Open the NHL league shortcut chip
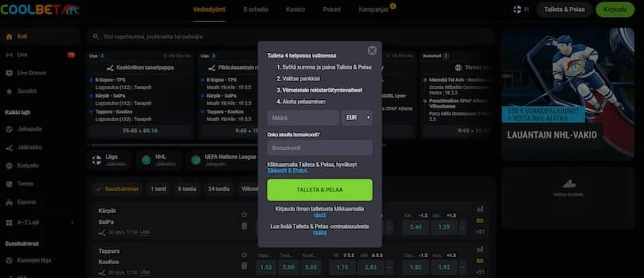The width and height of the screenshot is (644, 278). click(158, 160)
